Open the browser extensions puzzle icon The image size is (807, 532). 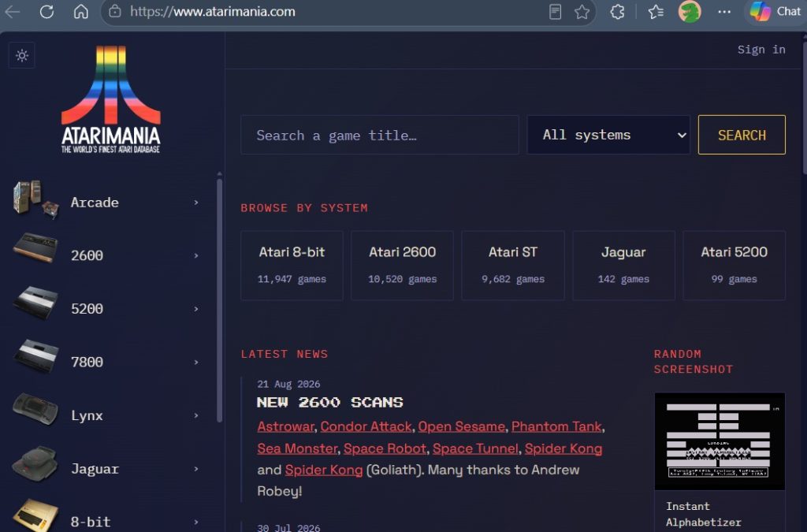click(617, 11)
